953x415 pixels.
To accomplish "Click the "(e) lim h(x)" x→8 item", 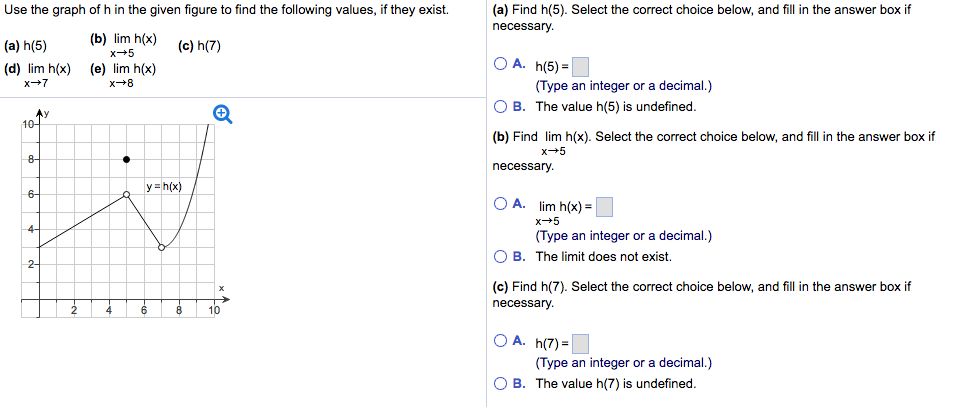I will click(122, 75).
